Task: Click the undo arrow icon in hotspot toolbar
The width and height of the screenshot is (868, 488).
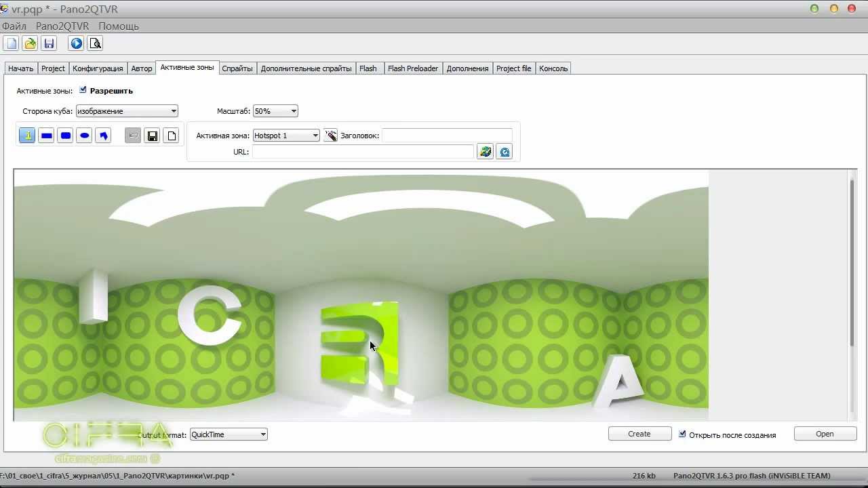Action: tap(133, 136)
